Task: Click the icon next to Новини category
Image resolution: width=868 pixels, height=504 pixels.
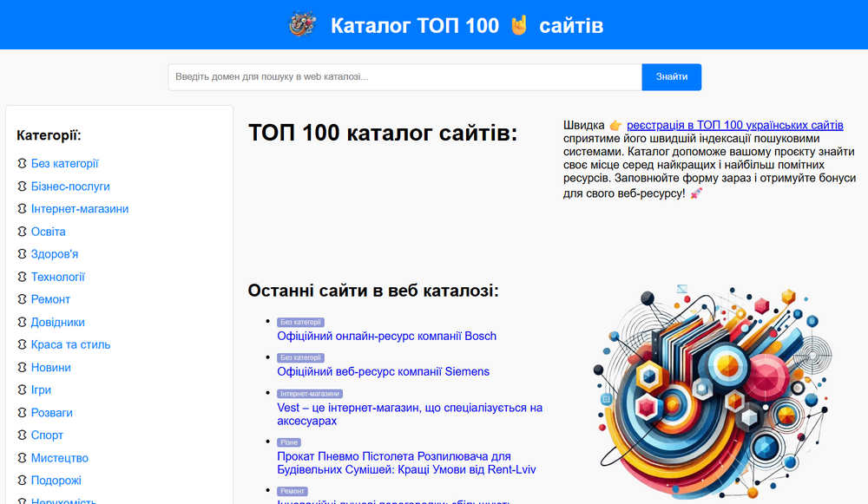Action: tap(23, 367)
